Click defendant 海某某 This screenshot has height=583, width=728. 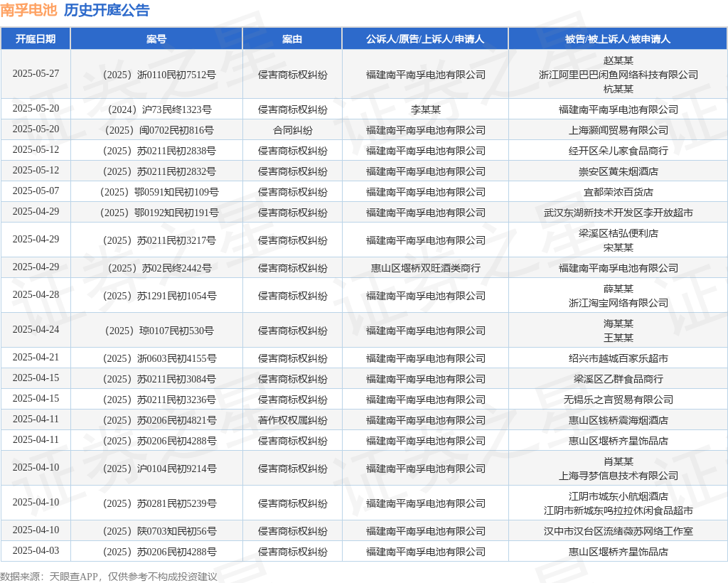[x=618, y=323]
